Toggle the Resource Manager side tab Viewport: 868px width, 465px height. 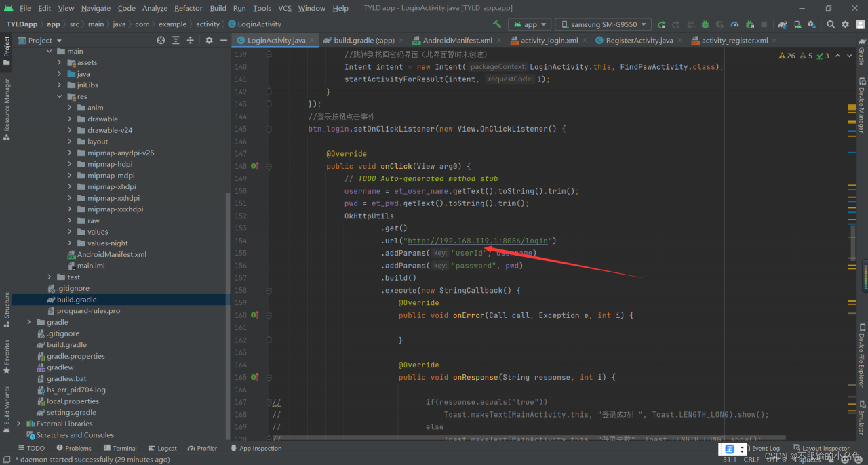pyautogui.click(x=6, y=108)
